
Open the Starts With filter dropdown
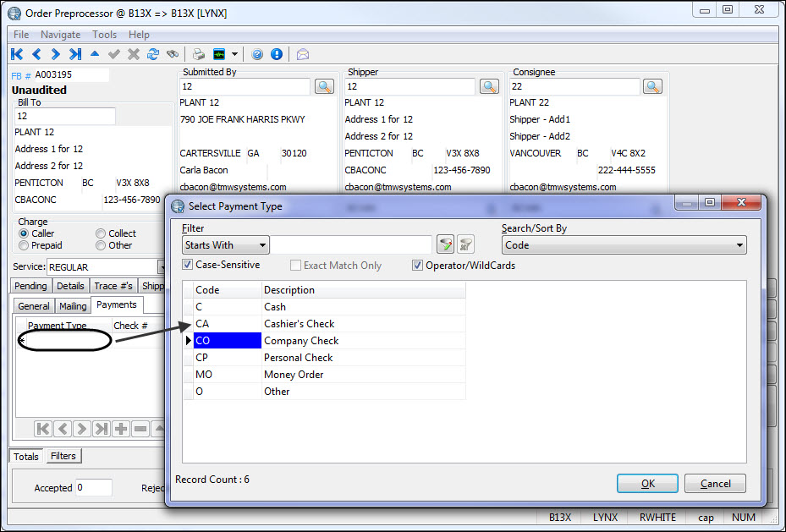coord(261,244)
